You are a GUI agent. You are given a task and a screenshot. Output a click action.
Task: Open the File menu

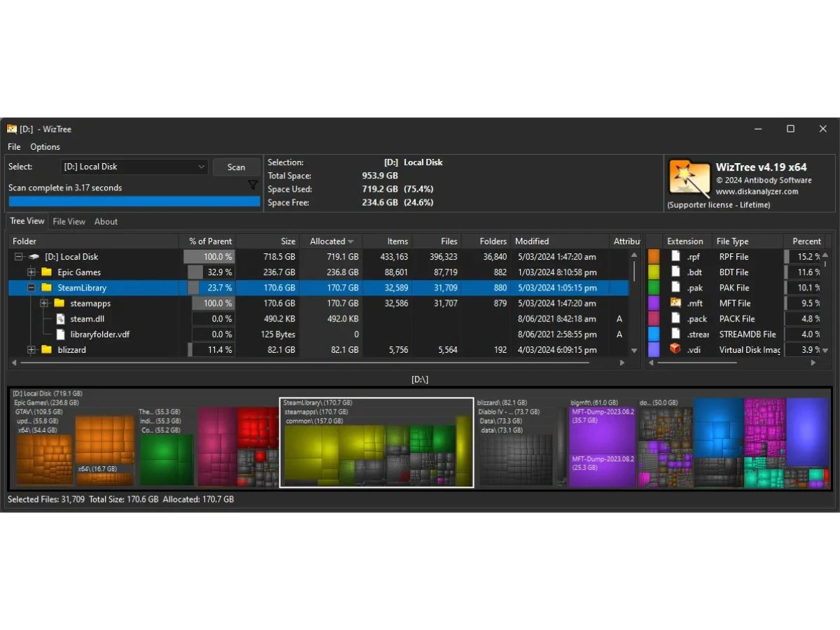click(14, 147)
